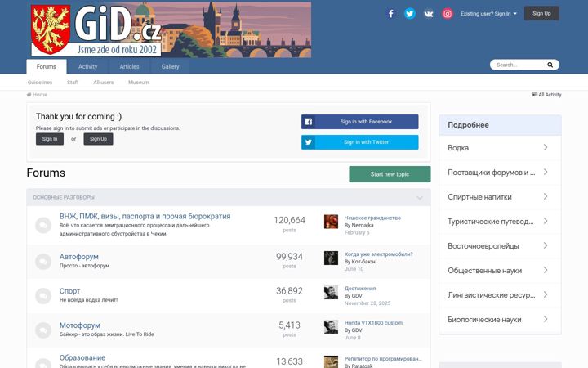Open All users submenu item
Screen dimensions: 588x368
coord(103,83)
